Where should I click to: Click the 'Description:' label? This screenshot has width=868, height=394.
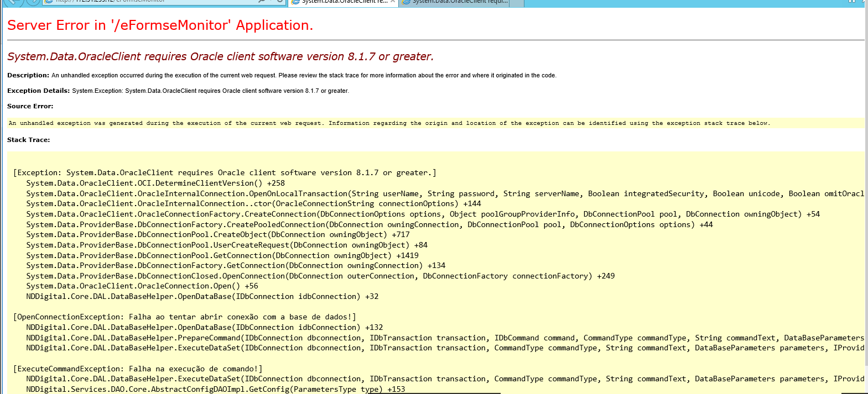(28, 75)
